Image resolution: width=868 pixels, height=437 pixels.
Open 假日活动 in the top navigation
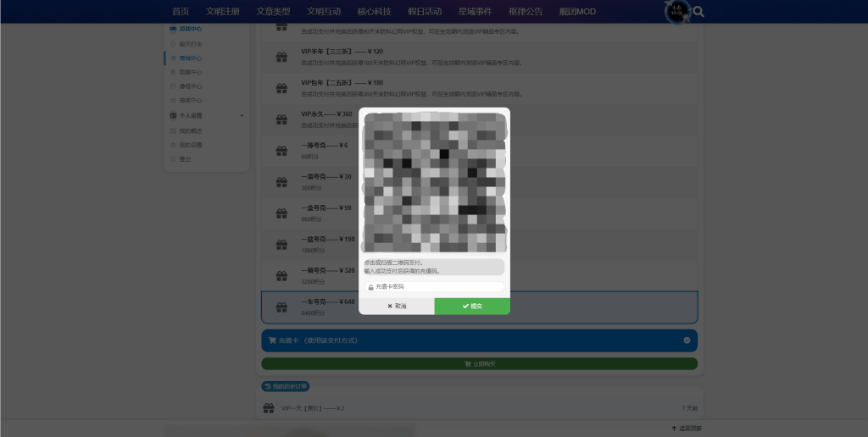pyautogui.click(x=425, y=12)
